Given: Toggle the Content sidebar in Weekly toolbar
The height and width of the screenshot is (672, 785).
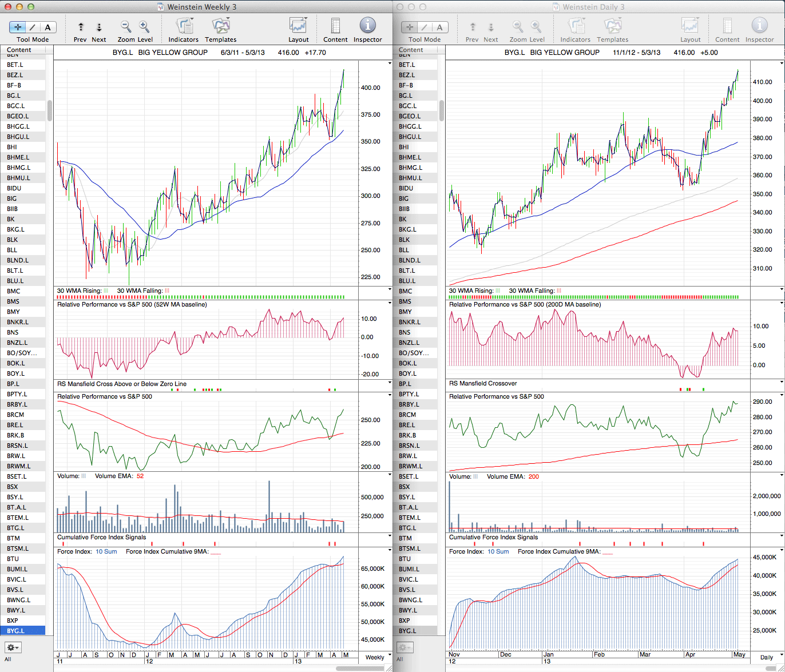Looking at the screenshot, I should [x=335, y=26].
